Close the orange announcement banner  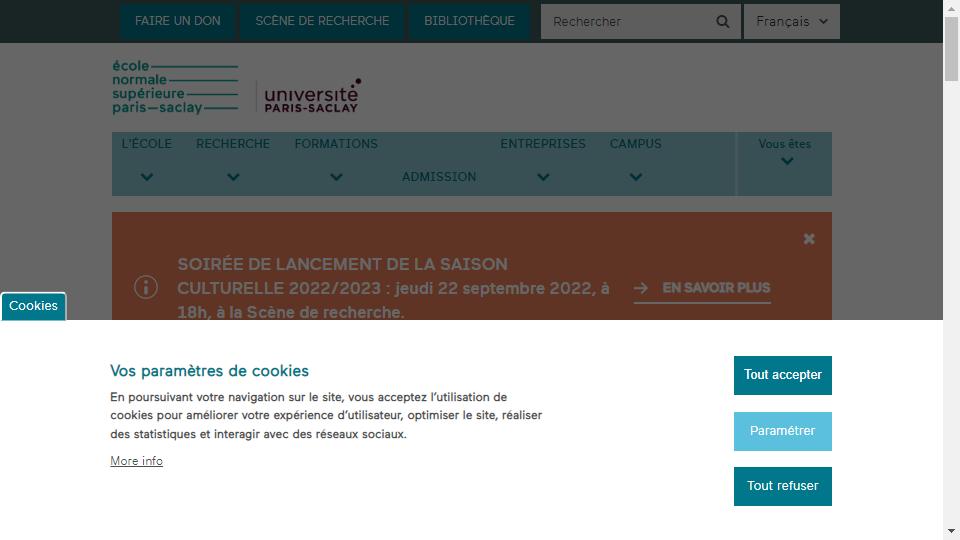coord(809,239)
